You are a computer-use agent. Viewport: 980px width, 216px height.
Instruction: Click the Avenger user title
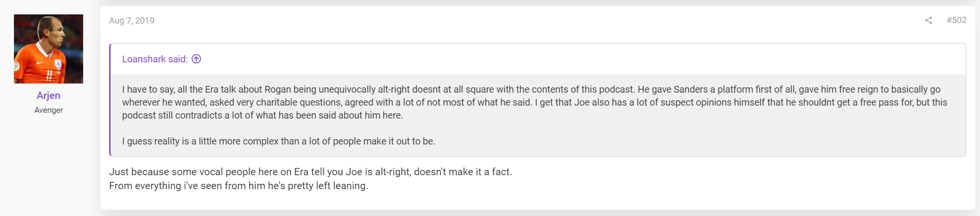point(49,110)
